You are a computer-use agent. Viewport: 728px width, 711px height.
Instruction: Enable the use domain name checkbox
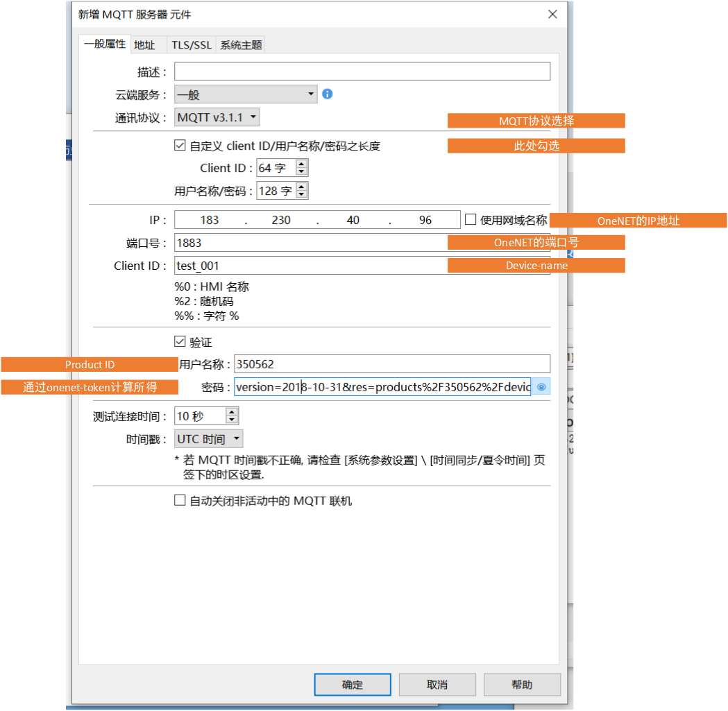click(x=471, y=220)
